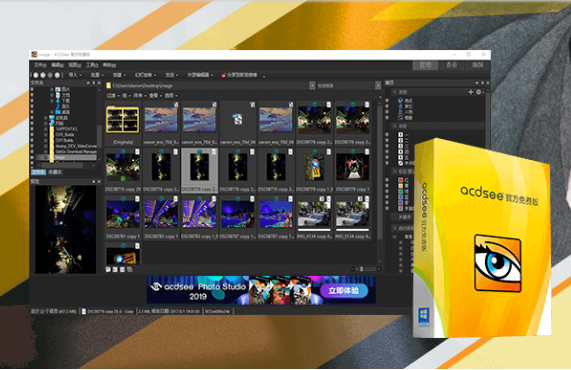
Task: Open the catalog panel gear settings
Action: [x=479, y=92]
